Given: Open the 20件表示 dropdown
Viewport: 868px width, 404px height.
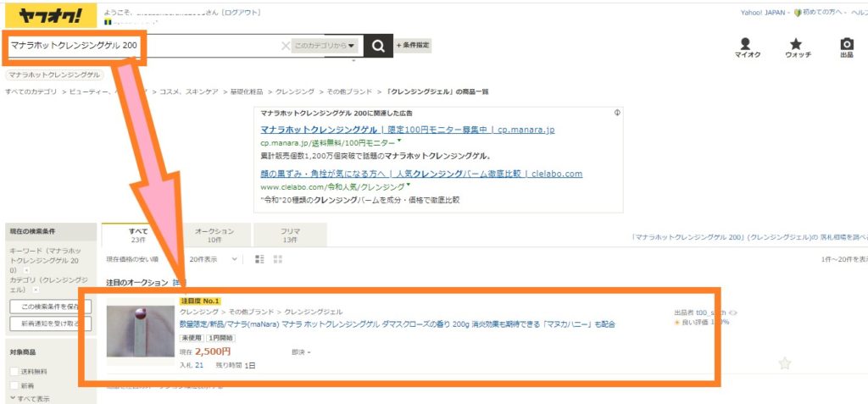Looking at the screenshot, I should point(213,259).
